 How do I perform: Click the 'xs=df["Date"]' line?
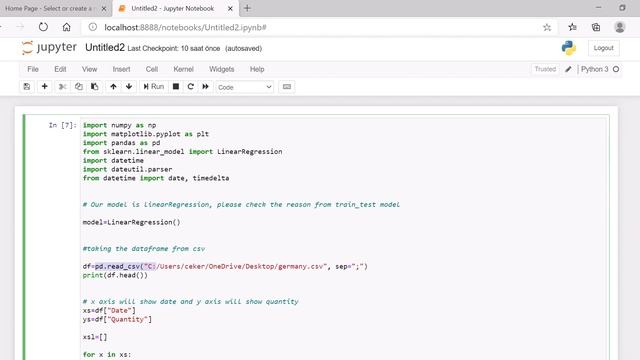(109, 310)
